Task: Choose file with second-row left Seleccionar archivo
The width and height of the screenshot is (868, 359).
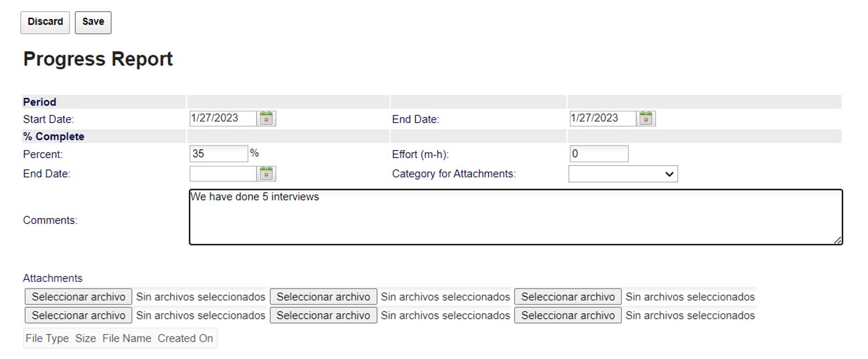Action: (78, 316)
